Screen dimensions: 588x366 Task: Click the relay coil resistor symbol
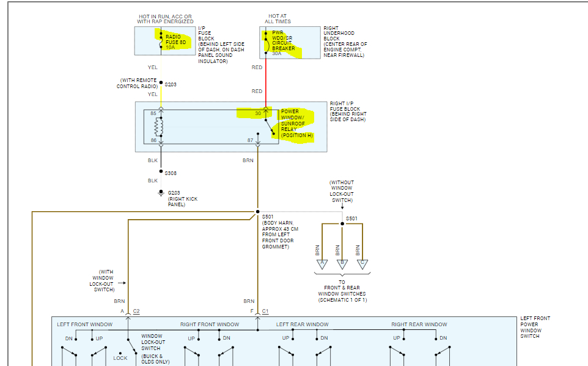click(160, 127)
